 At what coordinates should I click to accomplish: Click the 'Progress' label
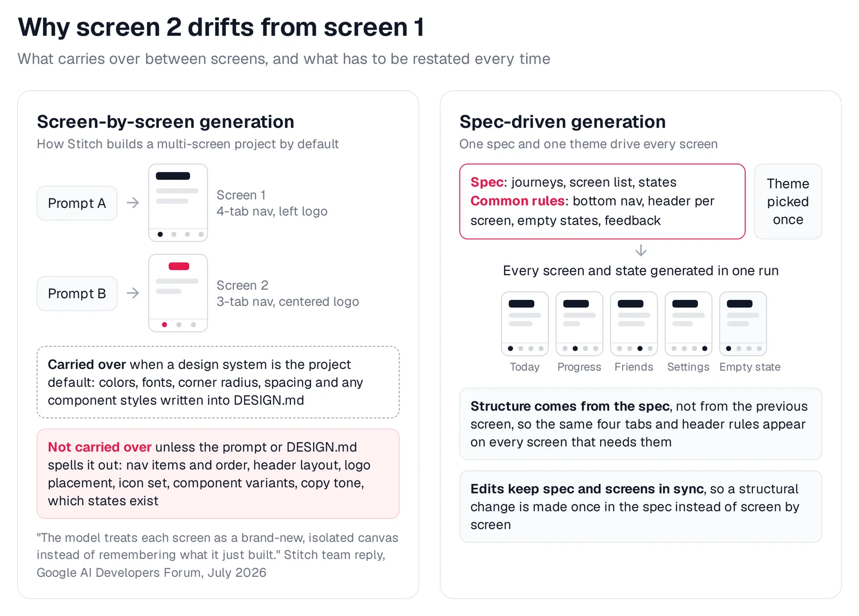[x=579, y=367]
